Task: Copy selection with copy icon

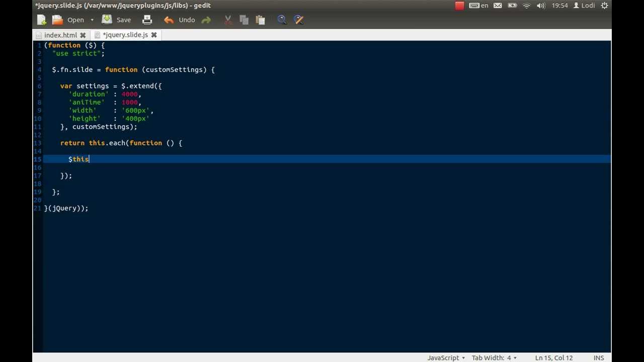Action: point(244,20)
